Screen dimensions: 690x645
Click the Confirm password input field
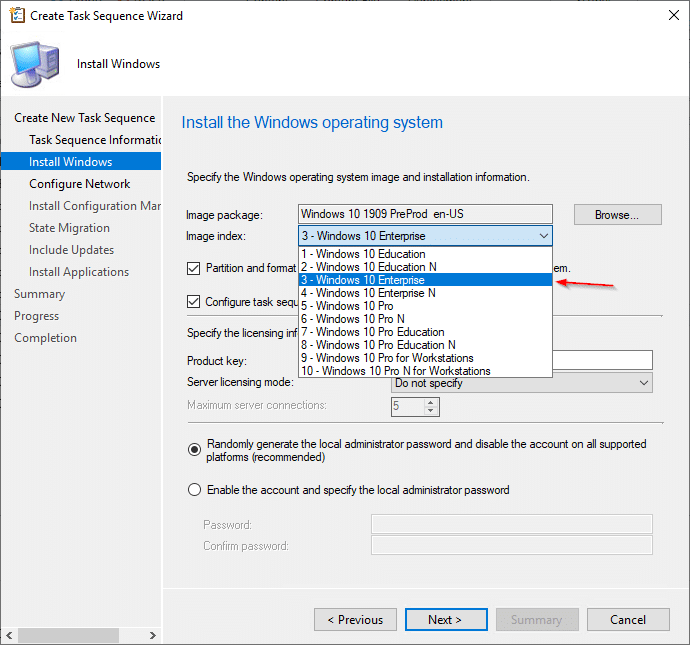(x=512, y=545)
